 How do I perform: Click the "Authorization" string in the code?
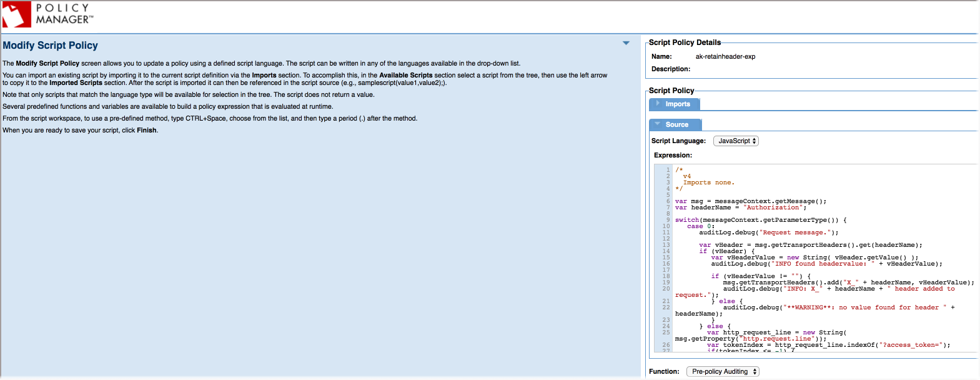[x=773, y=207]
